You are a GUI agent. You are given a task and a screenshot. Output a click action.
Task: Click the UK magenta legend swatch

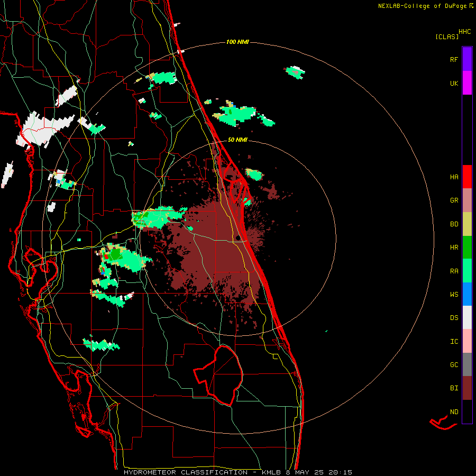(x=467, y=83)
